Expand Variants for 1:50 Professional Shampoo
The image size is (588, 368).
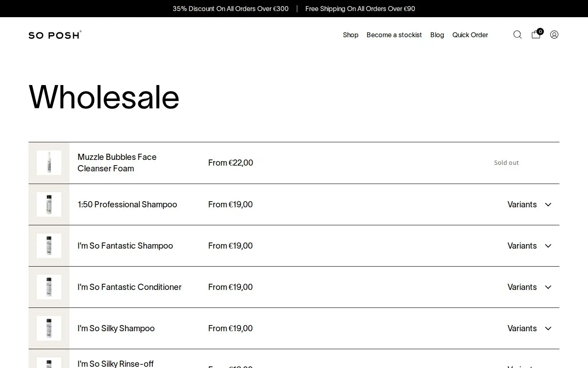(529, 204)
